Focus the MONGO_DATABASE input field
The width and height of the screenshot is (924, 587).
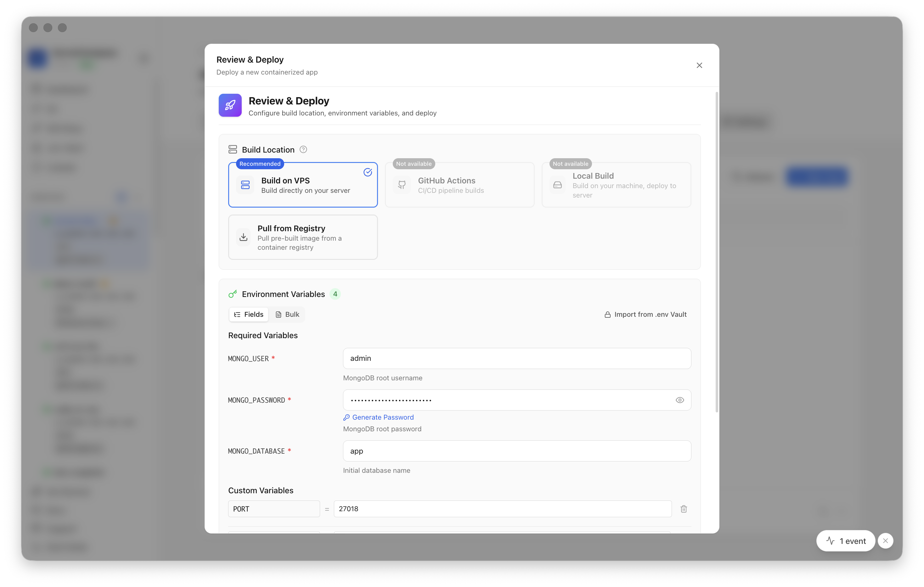(x=517, y=451)
